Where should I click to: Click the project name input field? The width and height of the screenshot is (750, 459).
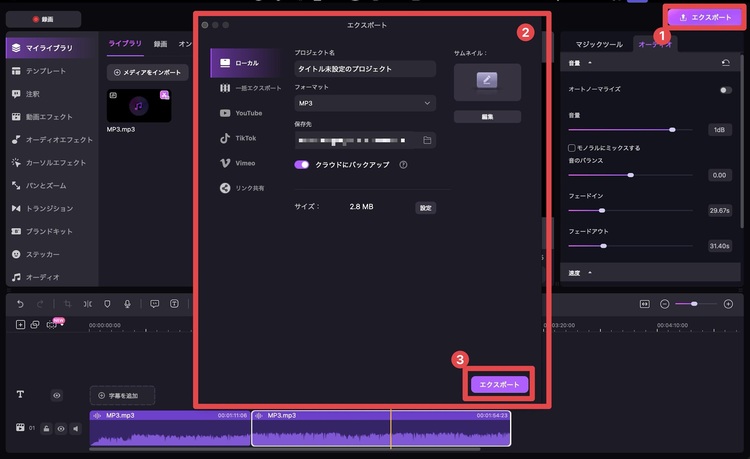(x=365, y=69)
